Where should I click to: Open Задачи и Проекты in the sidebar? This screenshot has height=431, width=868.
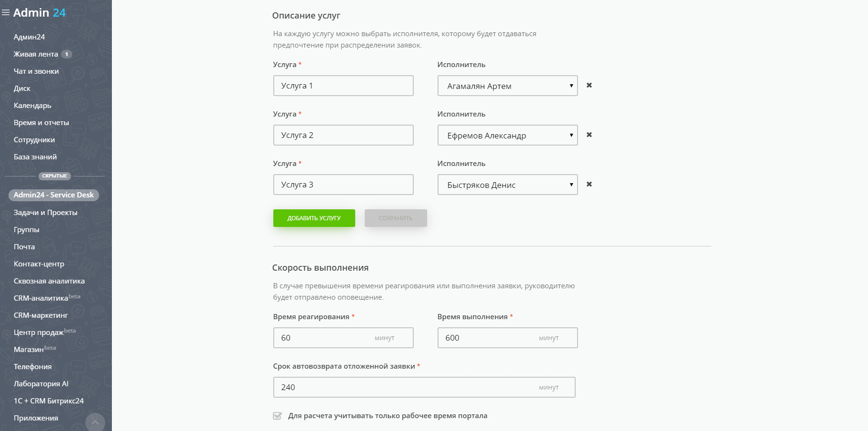tap(45, 213)
